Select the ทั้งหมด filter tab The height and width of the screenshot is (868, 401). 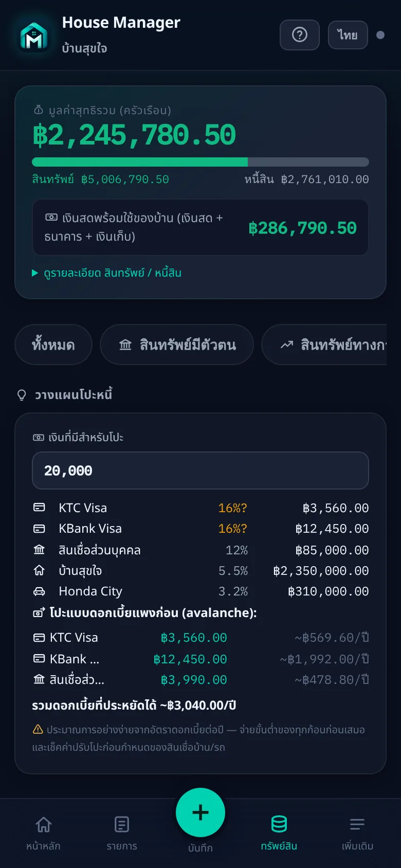[53, 345]
